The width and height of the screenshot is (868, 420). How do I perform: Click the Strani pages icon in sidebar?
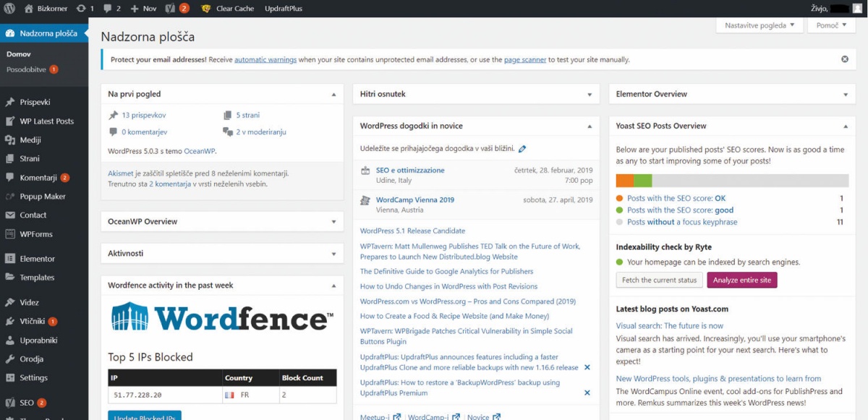9,159
